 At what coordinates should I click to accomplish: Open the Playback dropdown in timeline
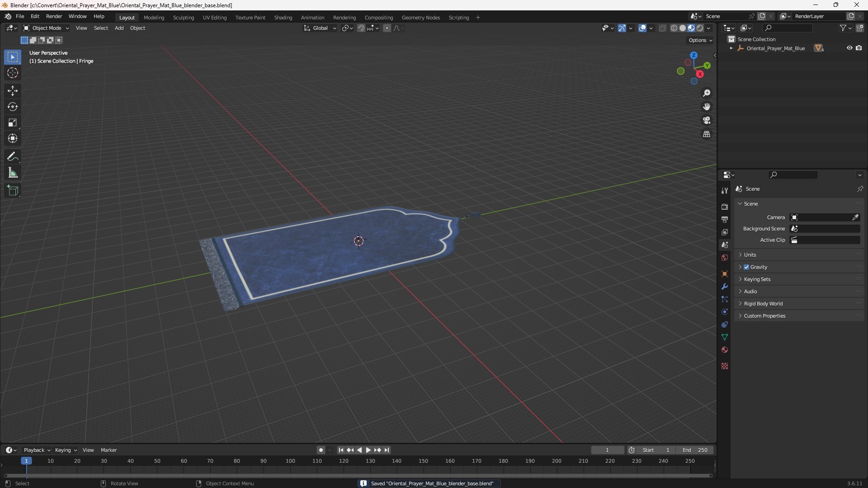pyautogui.click(x=37, y=450)
